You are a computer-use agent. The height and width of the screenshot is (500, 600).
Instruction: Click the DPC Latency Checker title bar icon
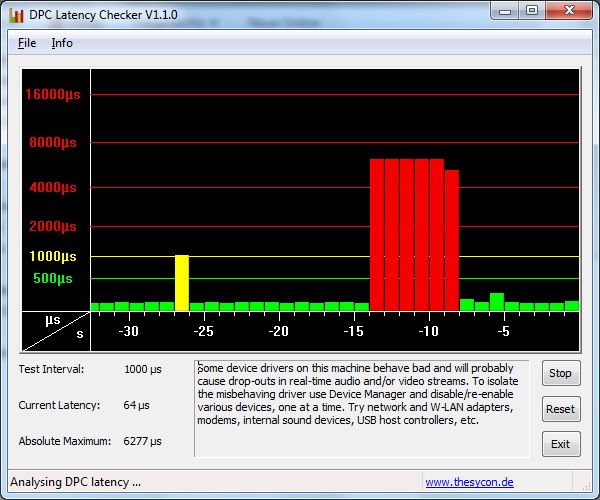point(16,15)
